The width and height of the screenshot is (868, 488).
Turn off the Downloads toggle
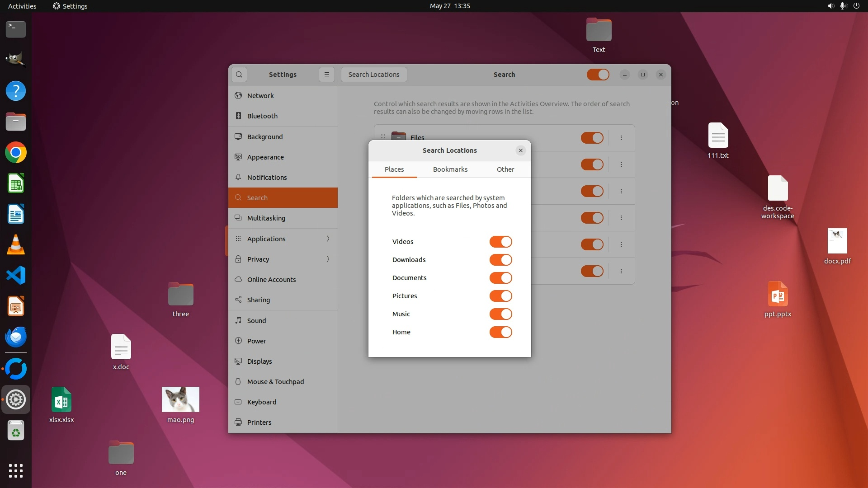(500, 260)
